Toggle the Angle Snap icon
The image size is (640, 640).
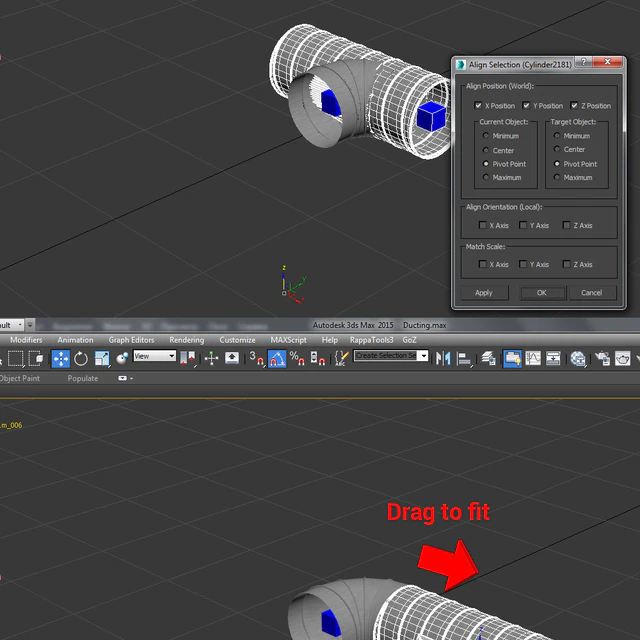[277, 358]
